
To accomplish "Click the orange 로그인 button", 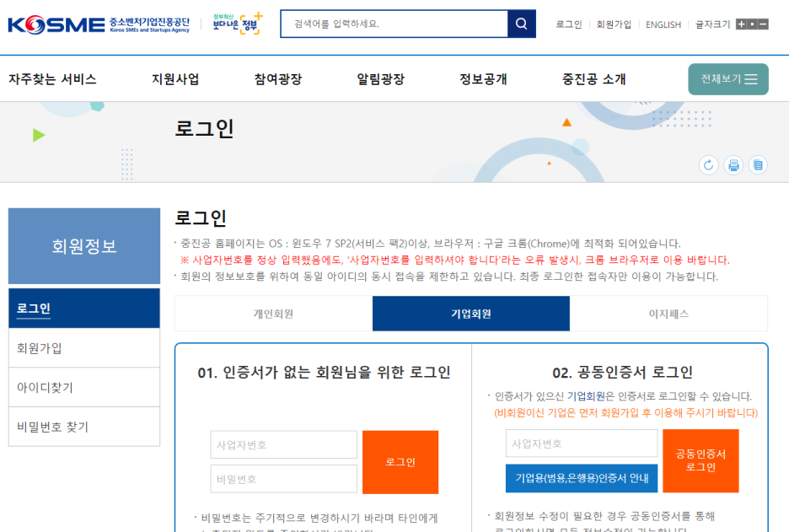I will [400, 462].
